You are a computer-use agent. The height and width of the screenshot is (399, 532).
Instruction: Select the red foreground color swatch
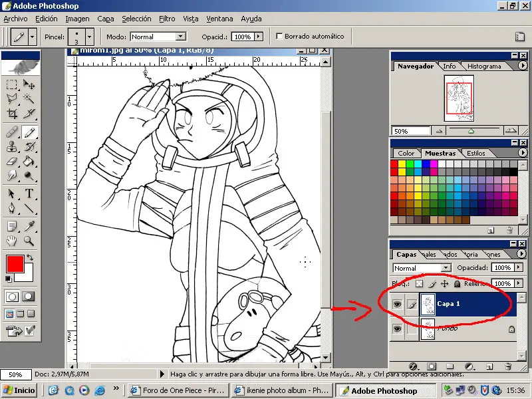15,264
